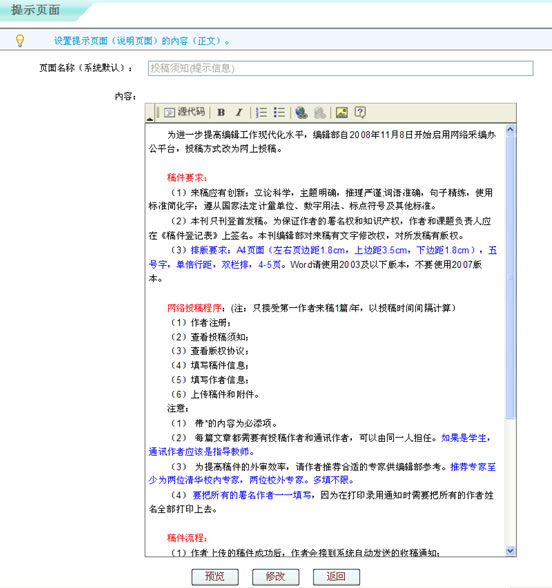Click the red heading 稿件要求
This screenshot has height=588, width=552.
click(x=187, y=177)
